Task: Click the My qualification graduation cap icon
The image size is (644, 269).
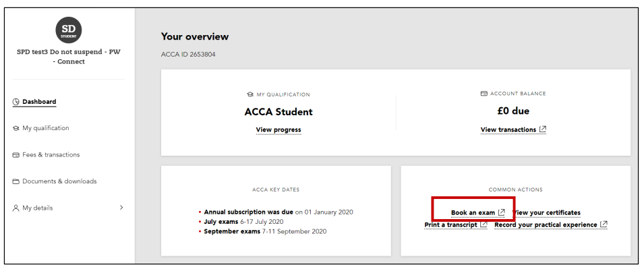Action: [x=16, y=128]
